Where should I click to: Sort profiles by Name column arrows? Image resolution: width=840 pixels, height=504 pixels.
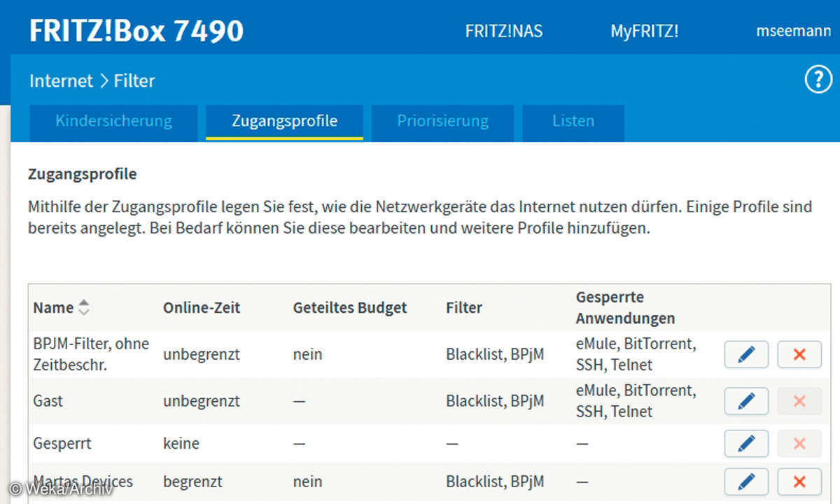[84, 307]
